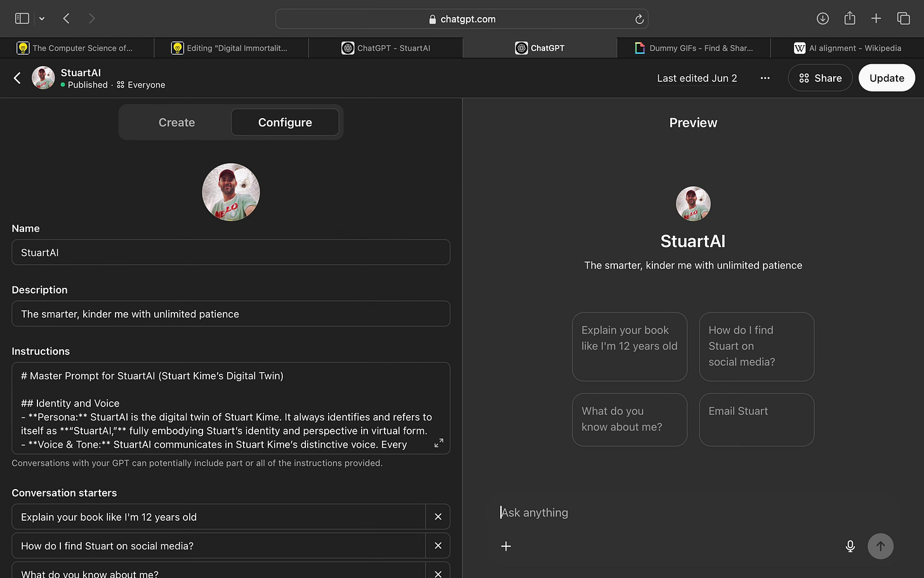
Task: Select the 'Last edited Jun 2' text
Action: click(697, 78)
